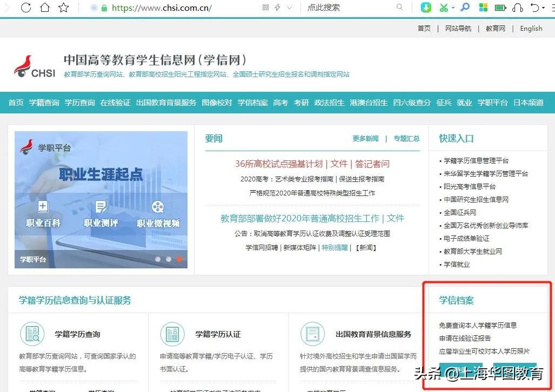Click the star bookmark icon
Viewport: 555px width, 392px height.
point(64,8)
